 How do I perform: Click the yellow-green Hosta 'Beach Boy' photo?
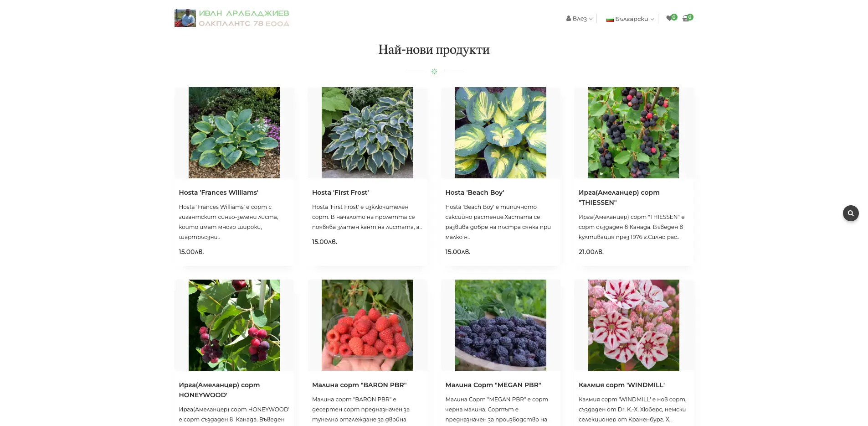click(500, 133)
